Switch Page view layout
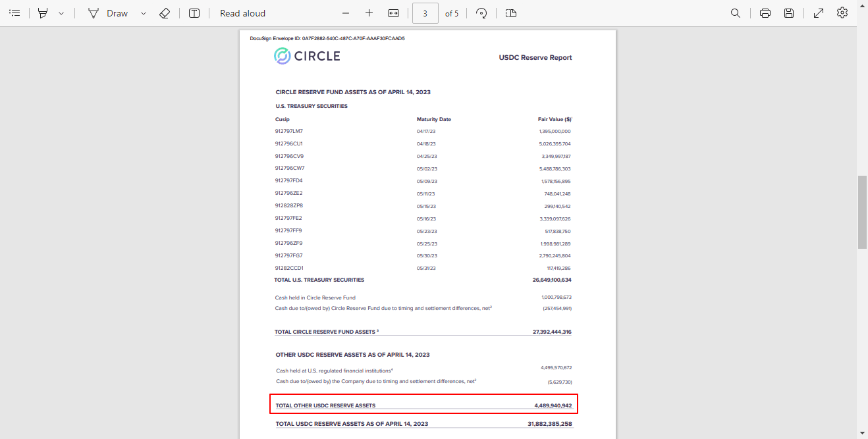The image size is (868, 439). (511, 13)
